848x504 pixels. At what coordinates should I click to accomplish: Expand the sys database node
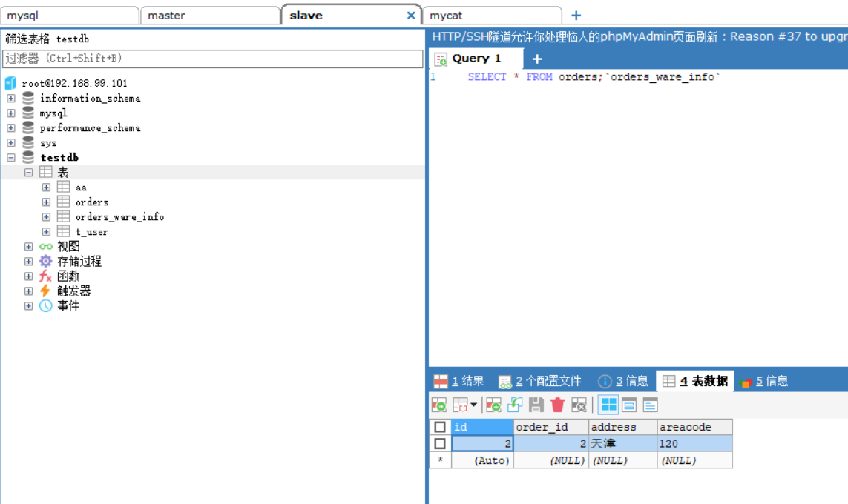[x=11, y=142]
